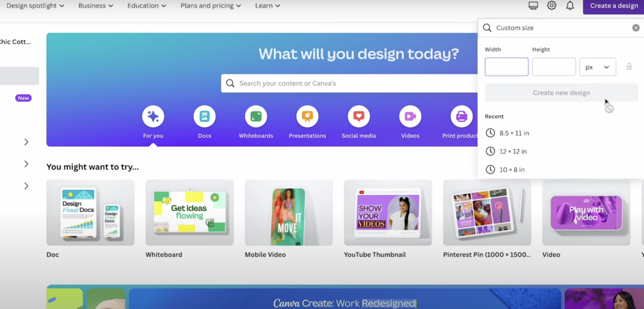Choose the Social media heart icon

coord(358,116)
